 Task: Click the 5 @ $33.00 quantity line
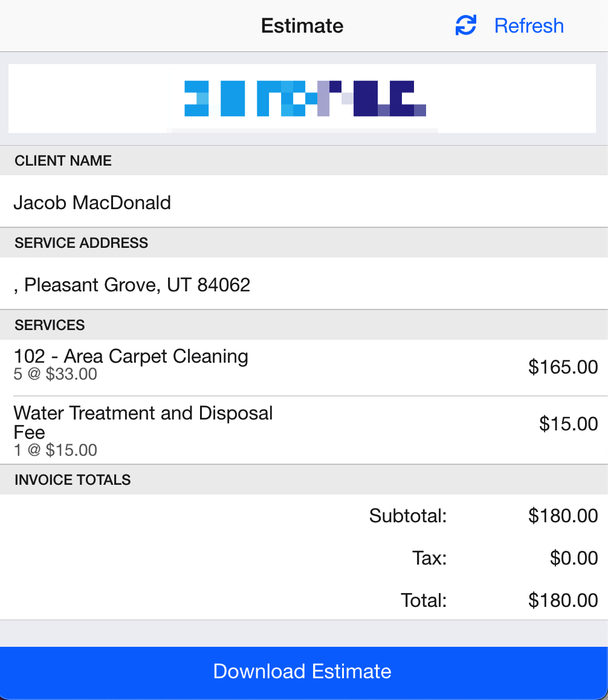(x=56, y=374)
